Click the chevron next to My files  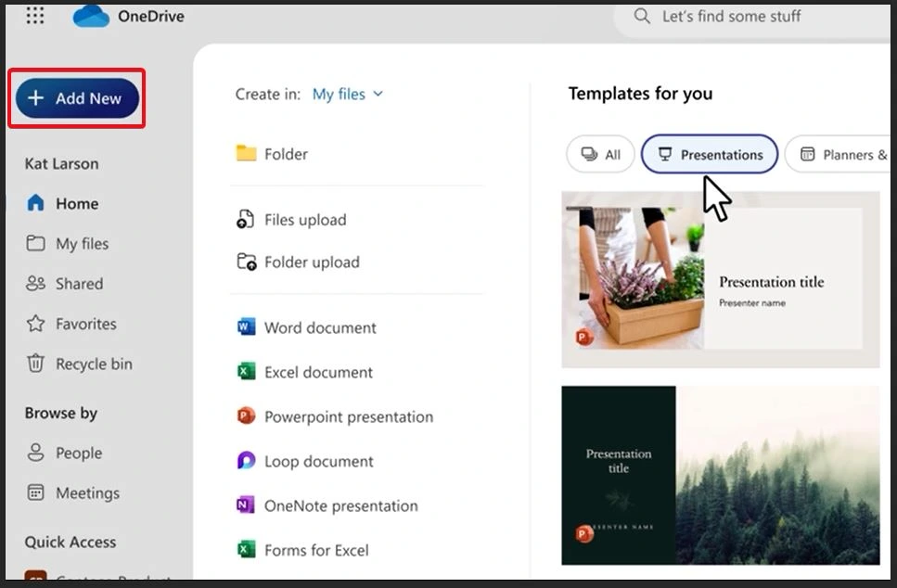[378, 94]
